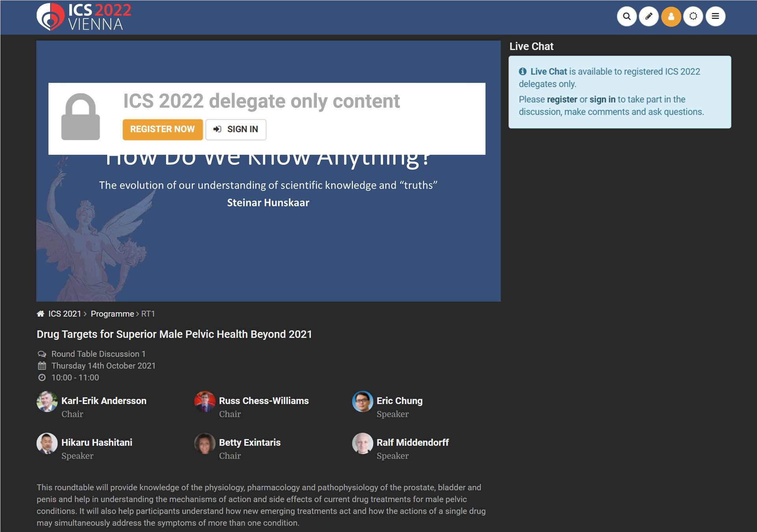Screen dimensions: 757x532
Task: Open Betty Exintaris profile name
Action: coord(250,443)
